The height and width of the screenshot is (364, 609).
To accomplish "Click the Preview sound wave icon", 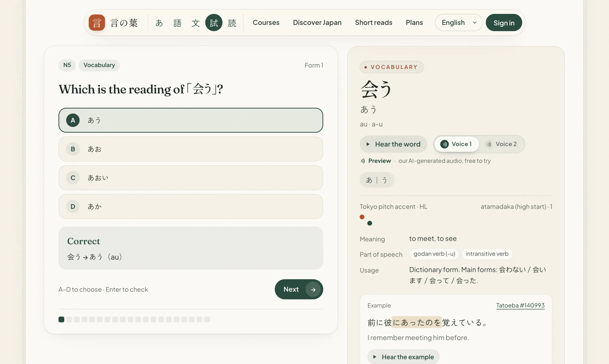I will coord(363,161).
